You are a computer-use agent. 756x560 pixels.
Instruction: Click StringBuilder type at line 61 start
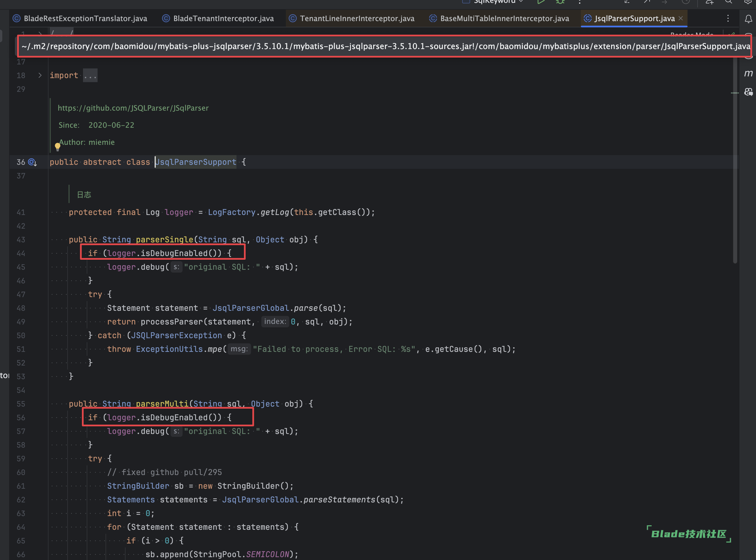(x=138, y=486)
